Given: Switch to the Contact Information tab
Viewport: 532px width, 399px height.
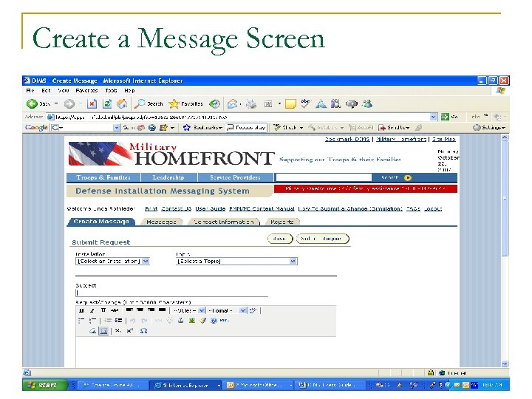Looking at the screenshot, I should pos(224,222).
